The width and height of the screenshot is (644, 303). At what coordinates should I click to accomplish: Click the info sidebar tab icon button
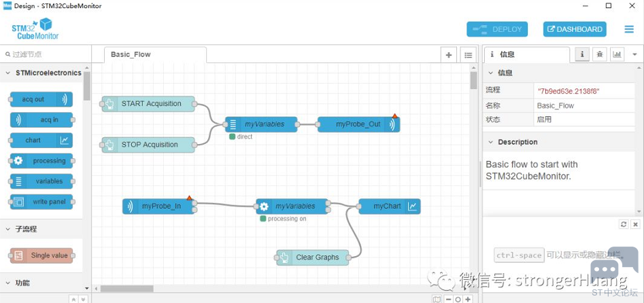click(x=582, y=54)
